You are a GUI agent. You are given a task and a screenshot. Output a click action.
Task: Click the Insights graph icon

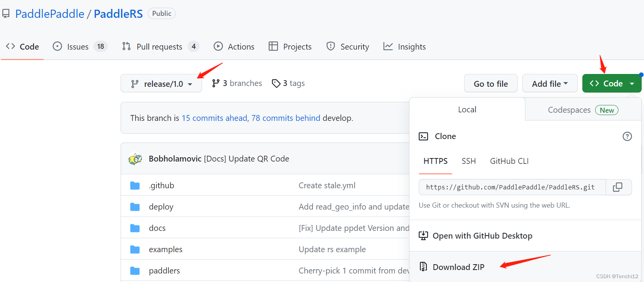pos(388,46)
